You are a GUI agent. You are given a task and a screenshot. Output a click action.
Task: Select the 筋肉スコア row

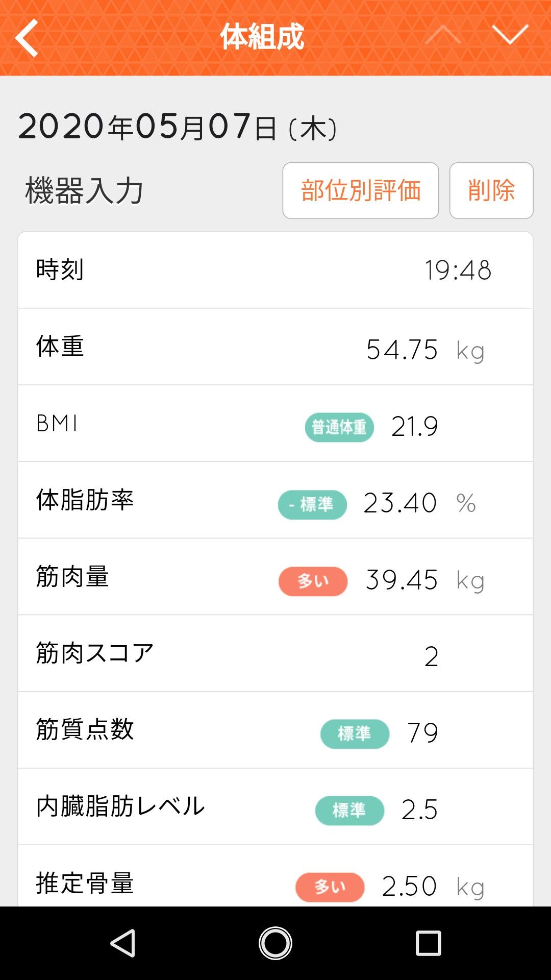(275, 654)
